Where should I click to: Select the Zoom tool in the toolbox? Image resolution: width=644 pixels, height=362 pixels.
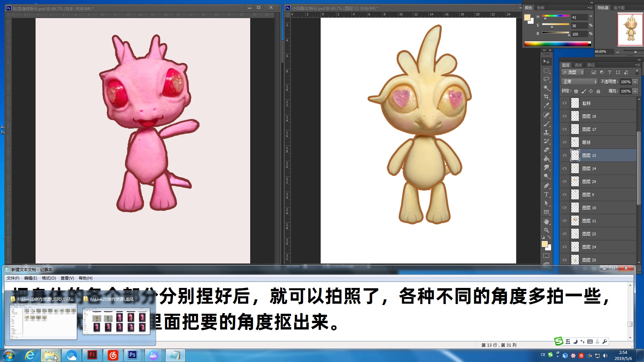pyautogui.click(x=546, y=230)
